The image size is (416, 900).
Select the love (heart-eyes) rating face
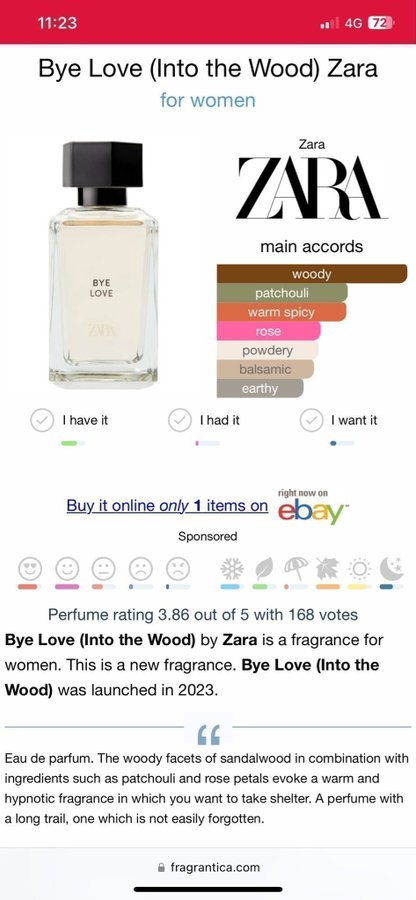tap(30, 569)
